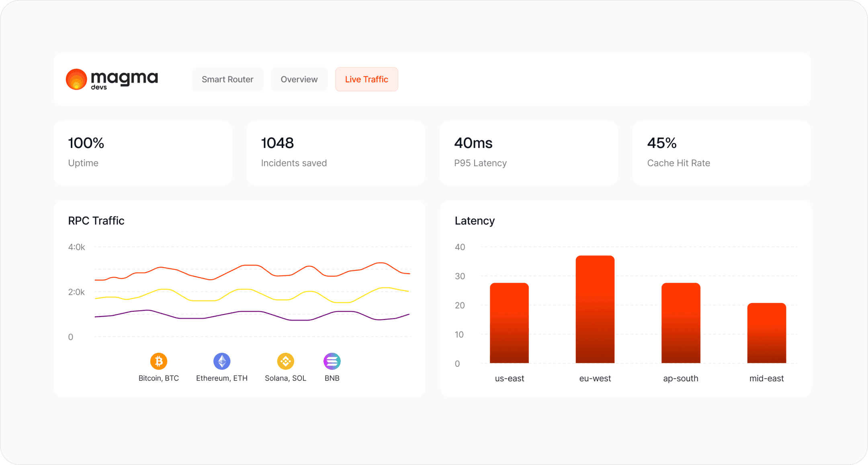Click the 40ms P95 Latency card

pyautogui.click(x=528, y=153)
